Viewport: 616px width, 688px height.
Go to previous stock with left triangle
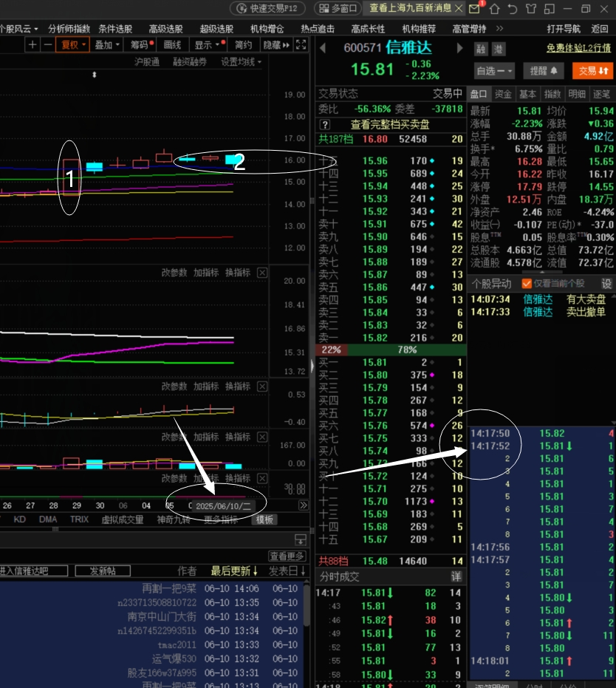[323, 48]
